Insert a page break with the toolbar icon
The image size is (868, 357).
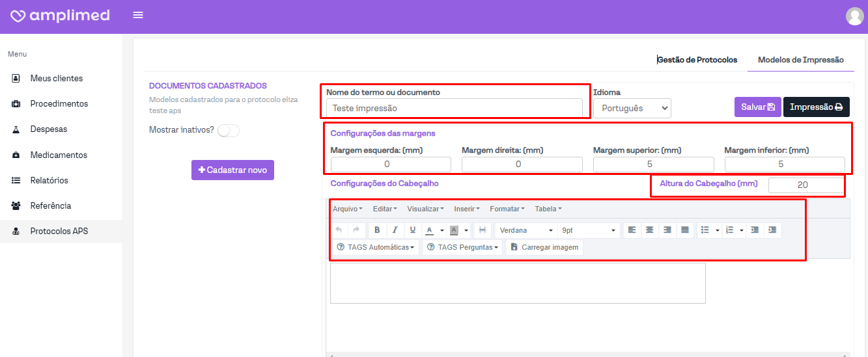coord(483,230)
